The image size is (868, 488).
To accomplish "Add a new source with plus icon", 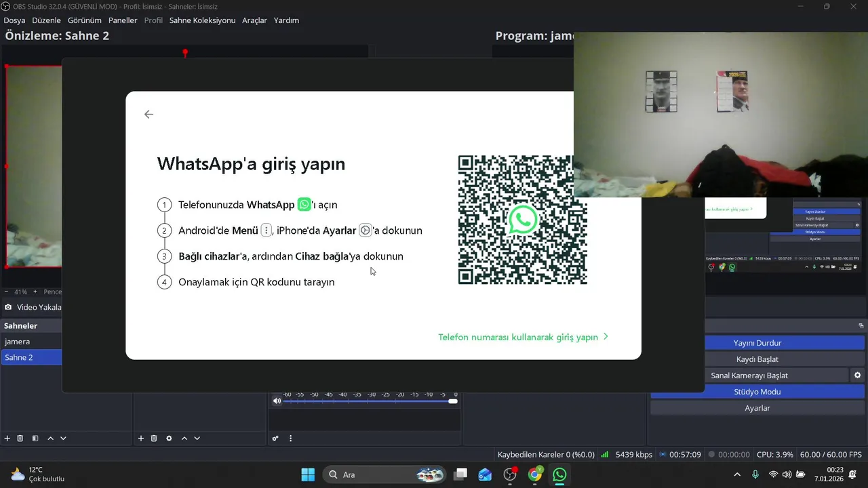I will pyautogui.click(x=141, y=439).
